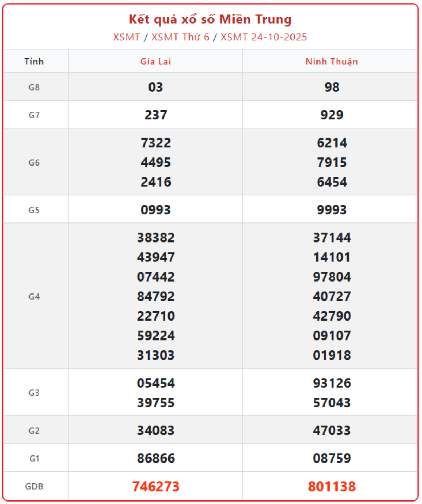The image size is (422, 504).
Task: Click the GDB row label
Action: 34,486
